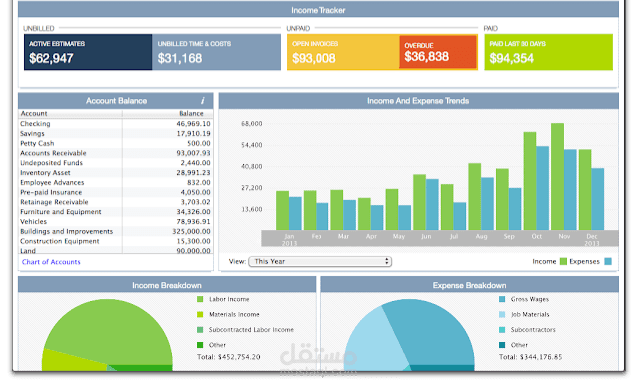Click the Income Tracker panel header
Screen dimensions: 638x386
(x=318, y=10)
